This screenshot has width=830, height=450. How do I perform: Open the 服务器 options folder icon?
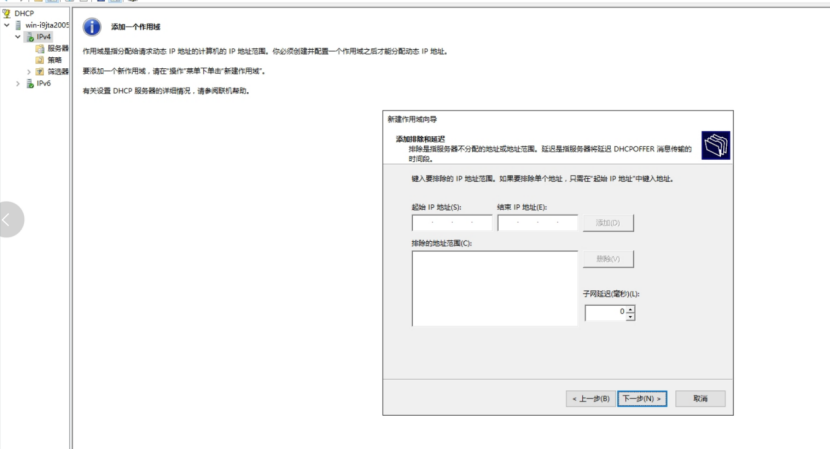click(x=40, y=48)
